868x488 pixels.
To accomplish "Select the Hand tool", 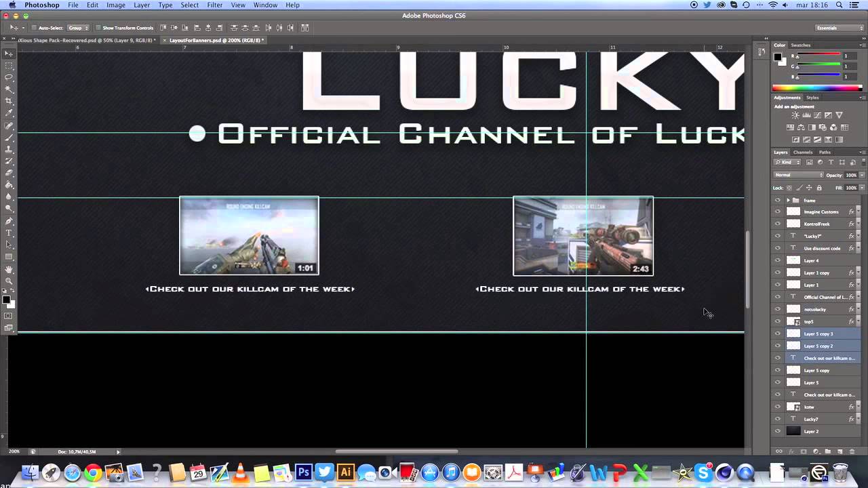I will click(x=9, y=269).
